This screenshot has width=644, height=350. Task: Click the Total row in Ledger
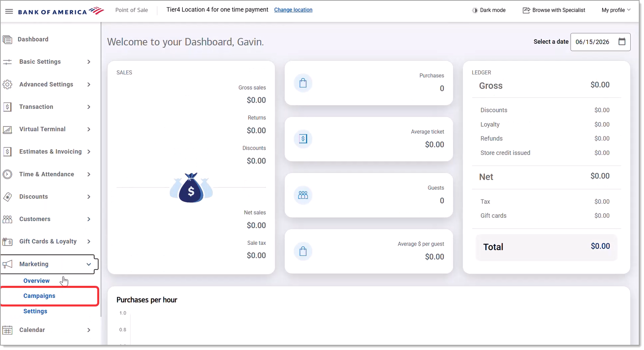(x=546, y=247)
